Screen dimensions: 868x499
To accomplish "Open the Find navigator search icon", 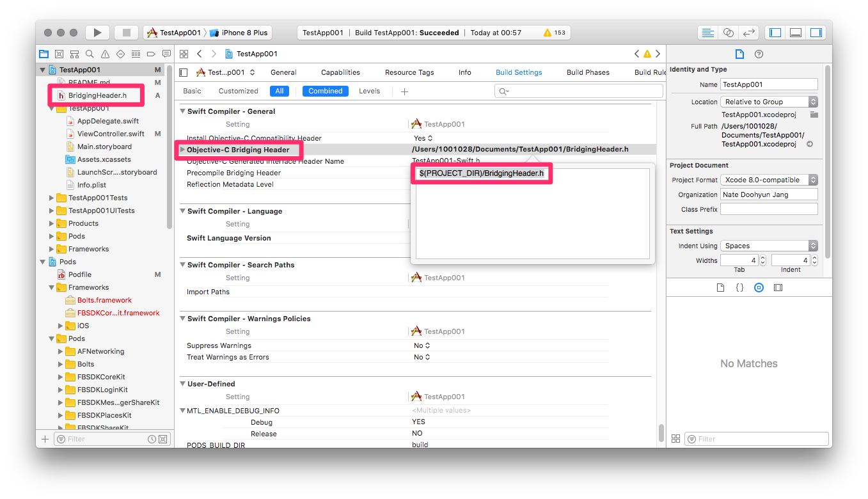I will coord(90,54).
